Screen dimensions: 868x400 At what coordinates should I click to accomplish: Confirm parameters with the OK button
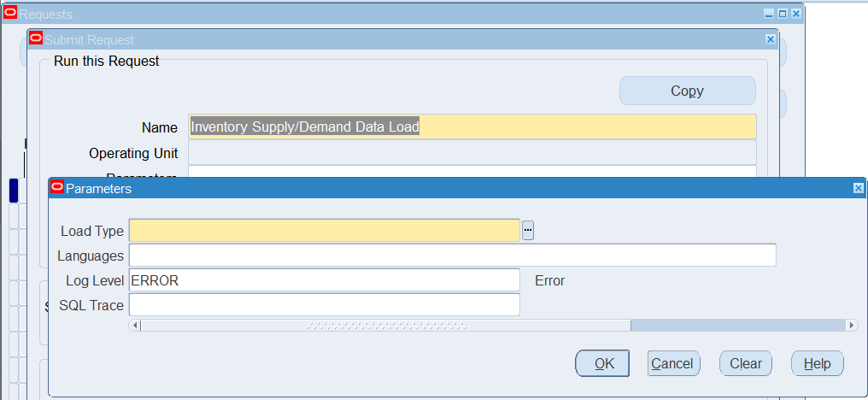[602, 363]
